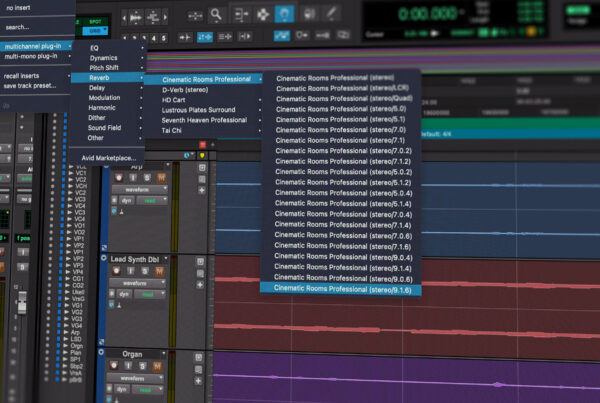Enable SPOT edit mode
Screen dimensions: 600x403
click(95, 21)
